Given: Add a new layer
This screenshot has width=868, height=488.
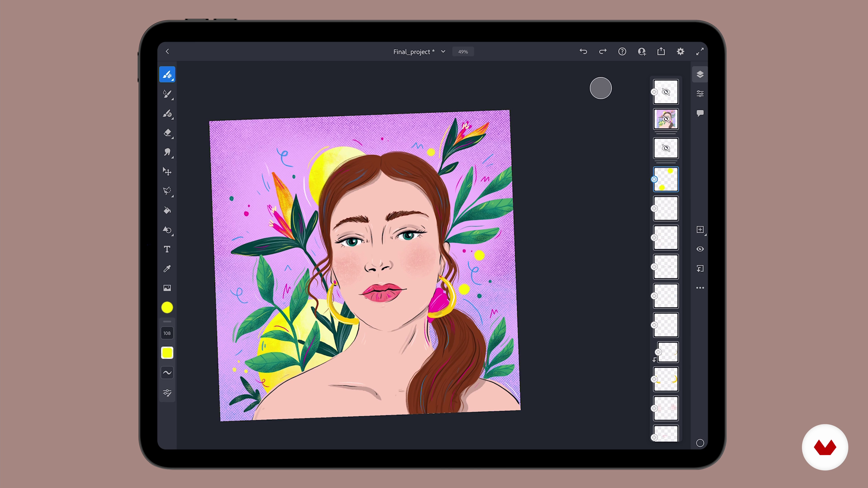Looking at the screenshot, I should pyautogui.click(x=700, y=230).
